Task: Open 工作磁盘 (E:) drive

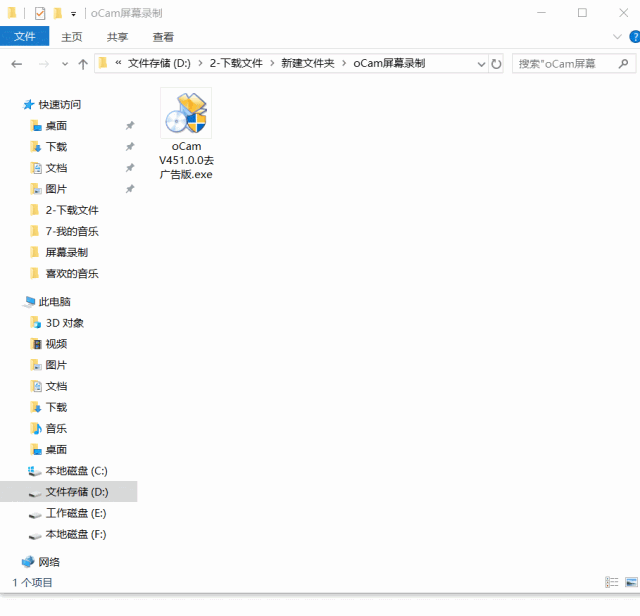Action: 76,514
